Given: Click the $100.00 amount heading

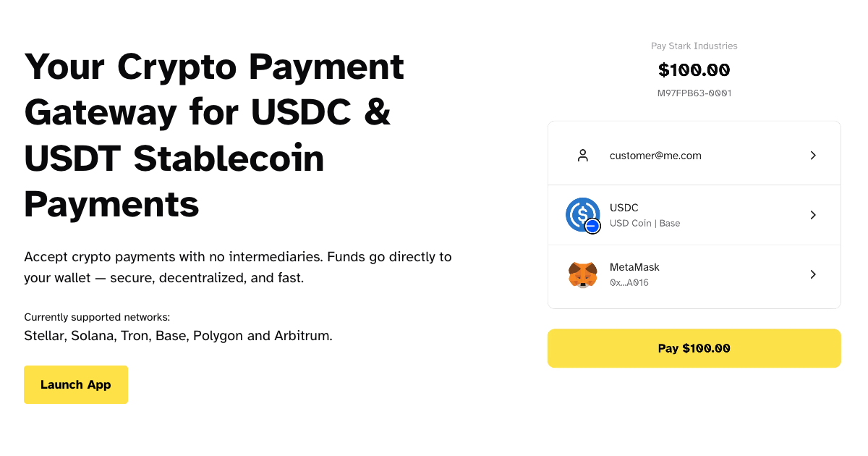Looking at the screenshot, I should pos(694,70).
